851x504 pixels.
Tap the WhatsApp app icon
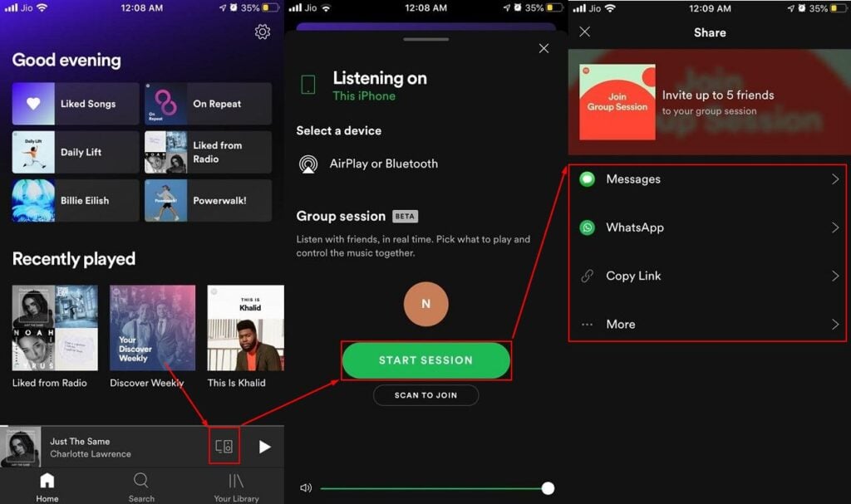[588, 228]
